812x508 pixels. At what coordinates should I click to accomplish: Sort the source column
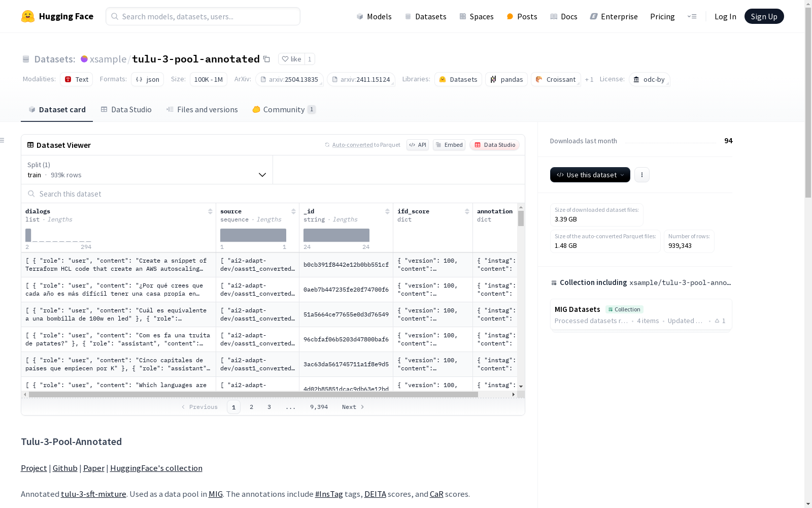[x=293, y=211]
